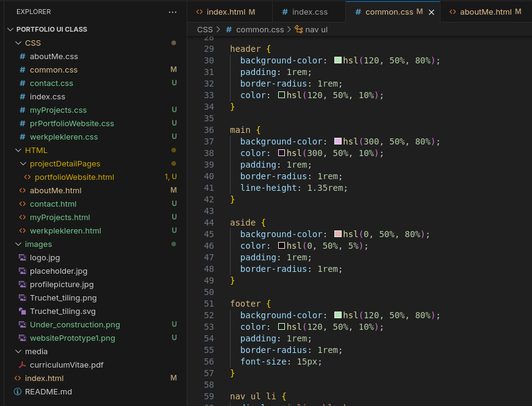Click the pink color swatch in main background-color
532x406 pixels.
(337, 141)
